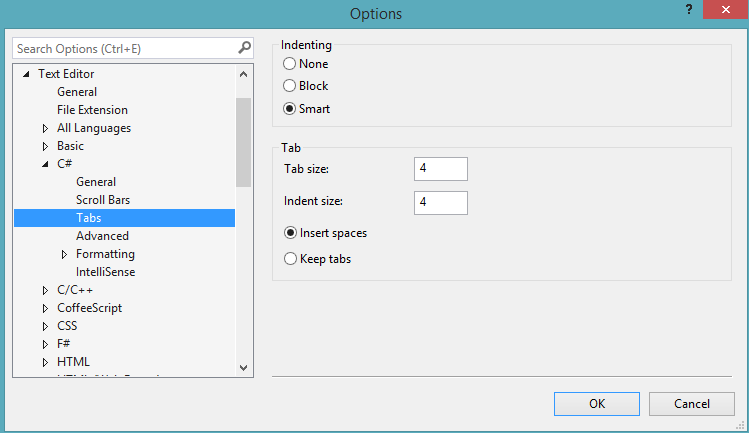Viewport: 749px width, 433px height.
Task: Click the search magnifier icon
Action: coord(244,47)
